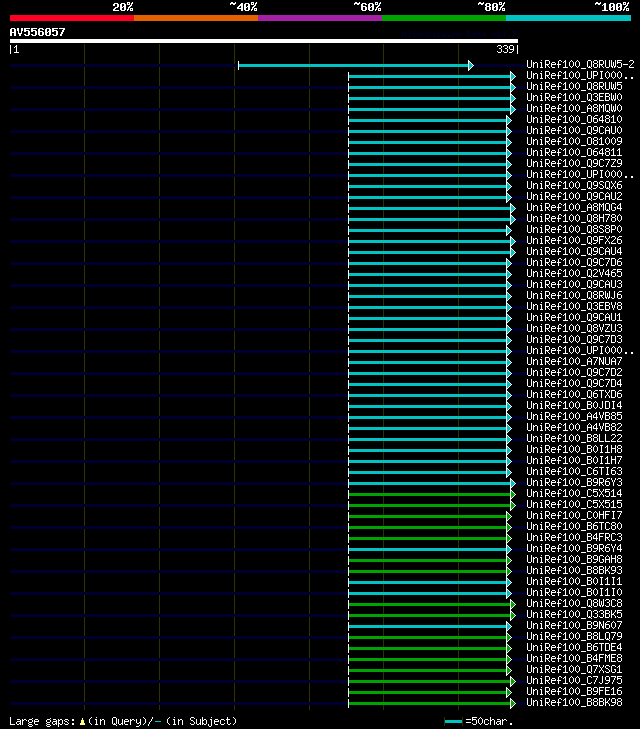Click label UniRef100_O81009
This screenshot has width=640, height=729.
tap(574, 141)
